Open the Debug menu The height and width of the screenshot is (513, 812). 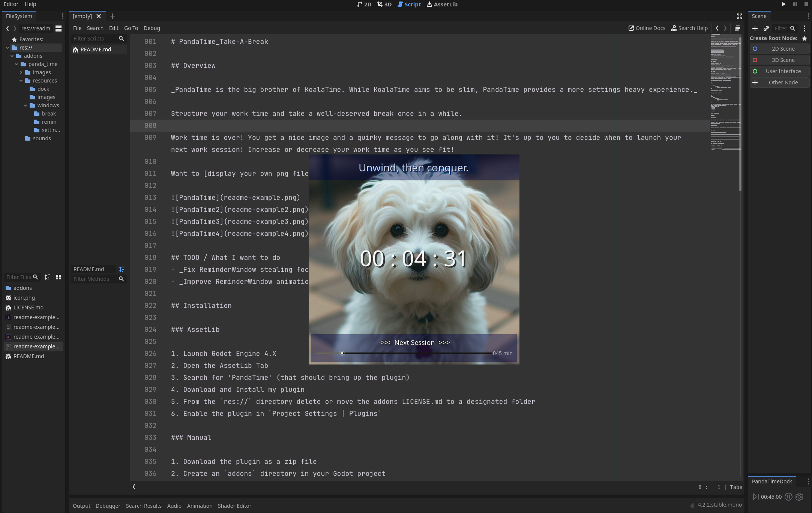click(152, 28)
